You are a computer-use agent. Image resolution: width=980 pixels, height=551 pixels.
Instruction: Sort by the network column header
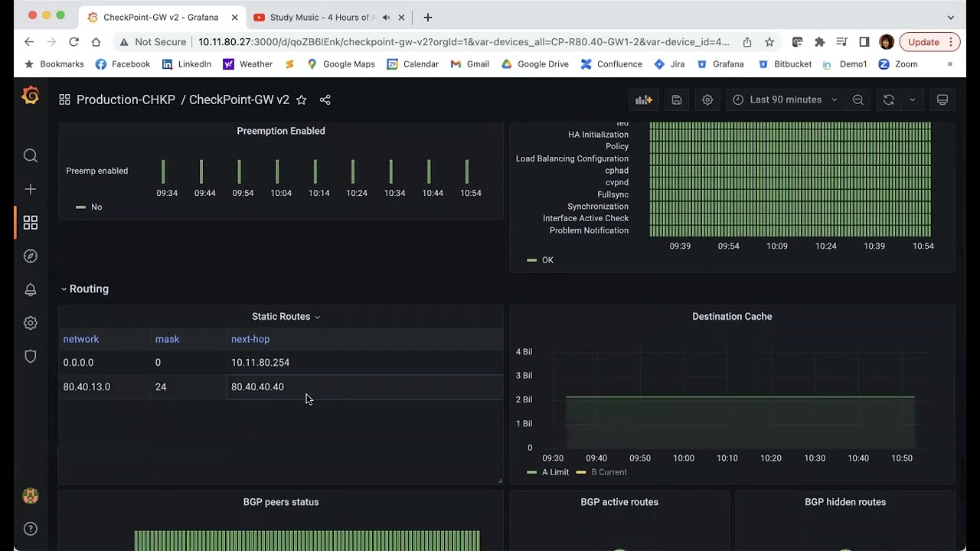[x=81, y=339]
